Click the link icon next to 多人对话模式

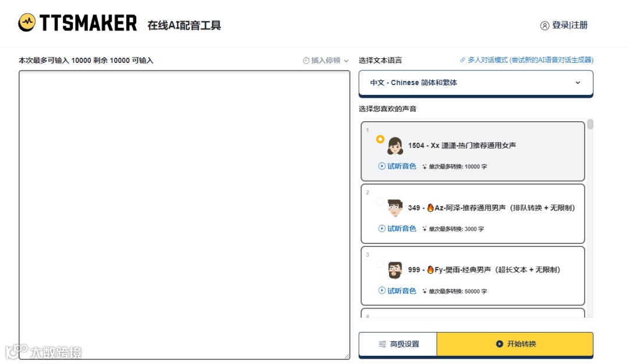coord(462,60)
